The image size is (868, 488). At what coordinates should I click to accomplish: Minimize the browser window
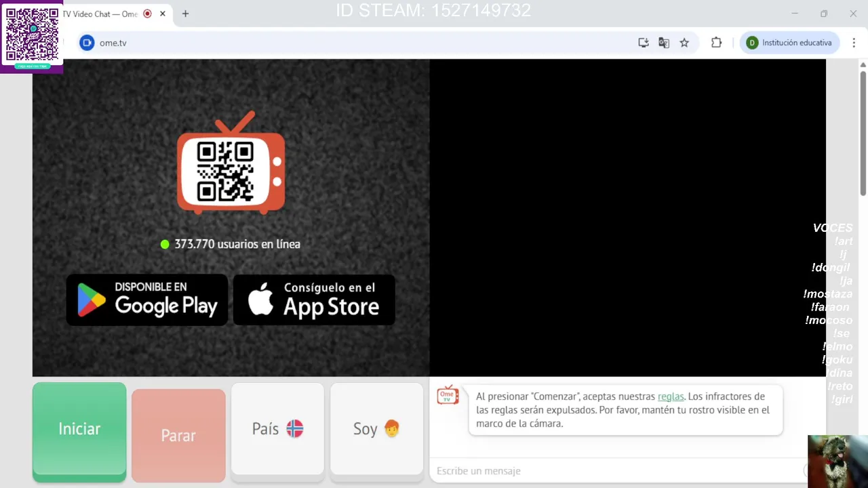pos(795,14)
